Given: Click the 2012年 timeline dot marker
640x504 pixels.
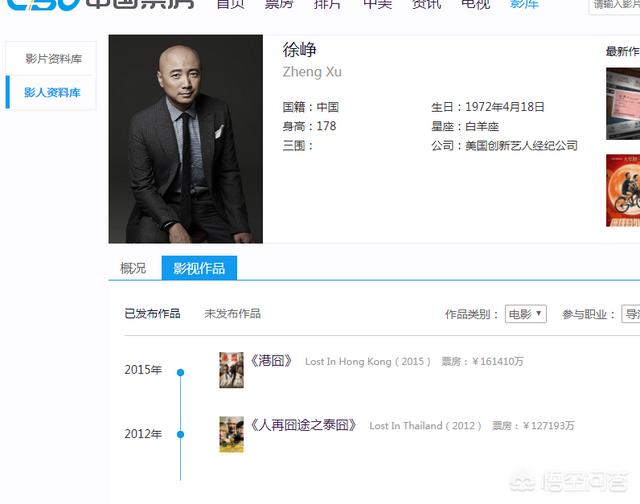Looking at the screenshot, I should tap(180, 434).
